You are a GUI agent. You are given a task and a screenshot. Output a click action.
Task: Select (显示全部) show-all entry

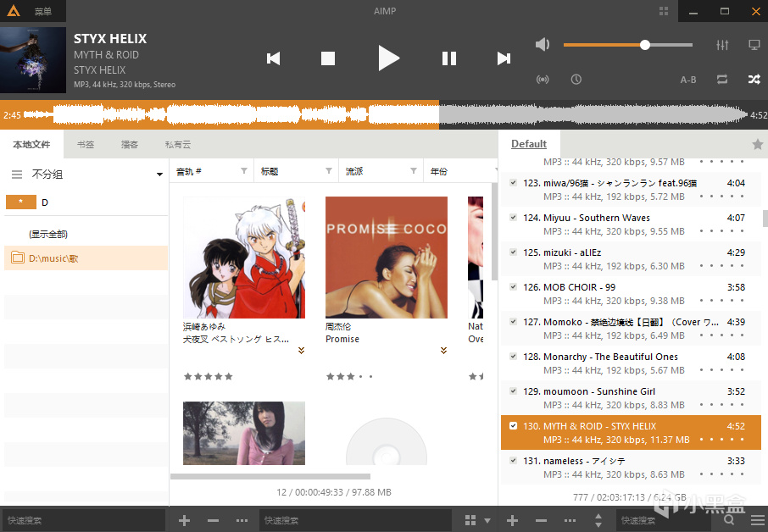(x=48, y=234)
